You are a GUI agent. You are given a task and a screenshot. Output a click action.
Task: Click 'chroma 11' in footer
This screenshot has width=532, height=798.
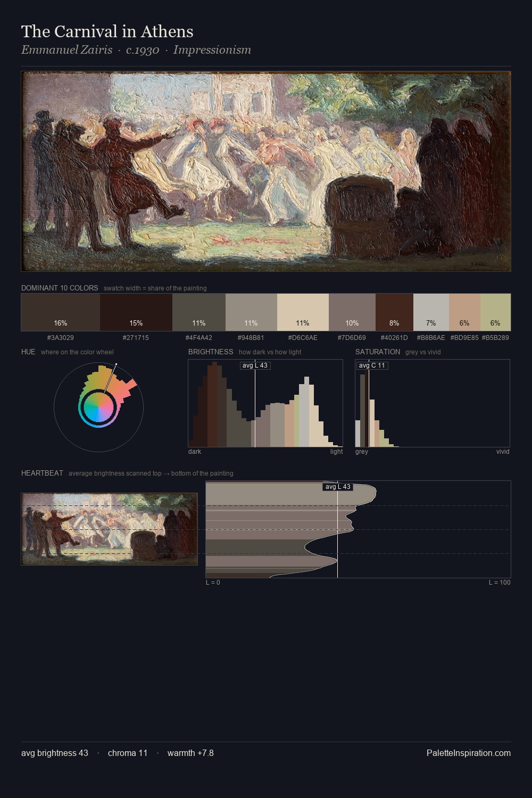coord(128,753)
